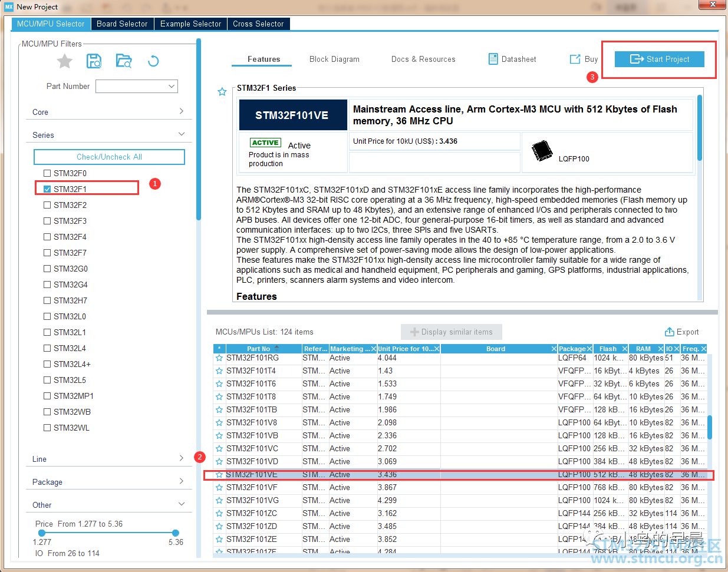Screen dimensions: 728x572
Task: Adjust the minimum price slider handle
Action: pyautogui.click(x=41, y=533)
